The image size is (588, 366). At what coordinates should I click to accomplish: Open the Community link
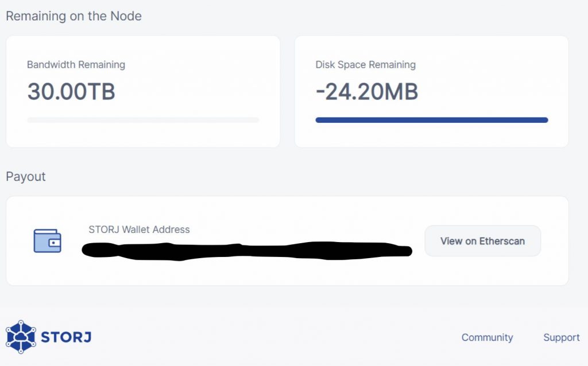click(487, 337)
